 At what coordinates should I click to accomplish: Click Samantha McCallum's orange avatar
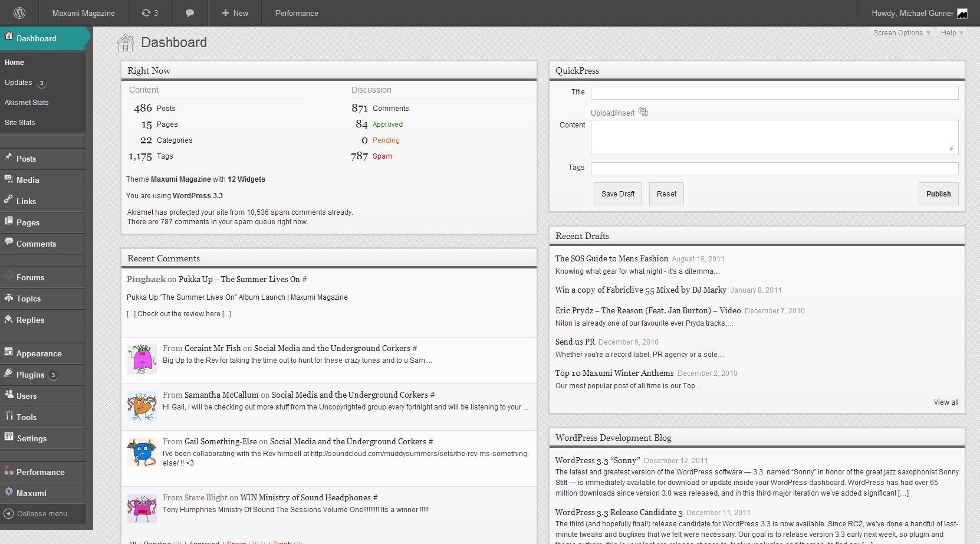[142, 406]
